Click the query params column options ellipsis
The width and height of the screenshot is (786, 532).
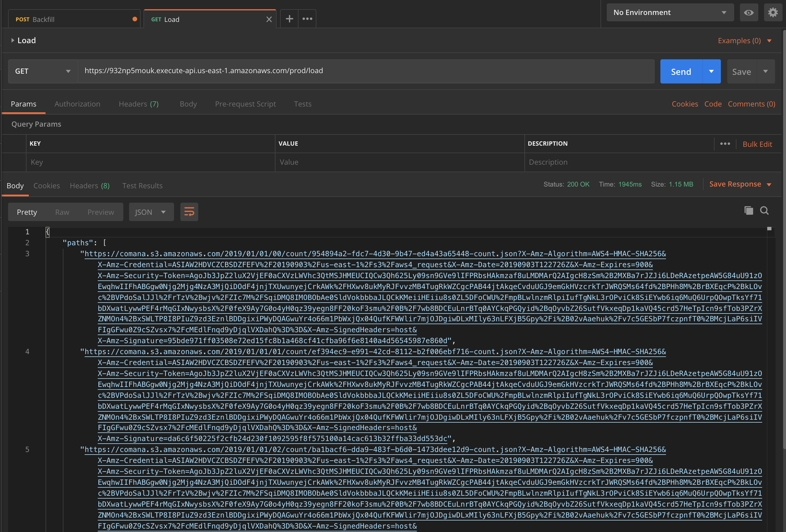[725, 144]
